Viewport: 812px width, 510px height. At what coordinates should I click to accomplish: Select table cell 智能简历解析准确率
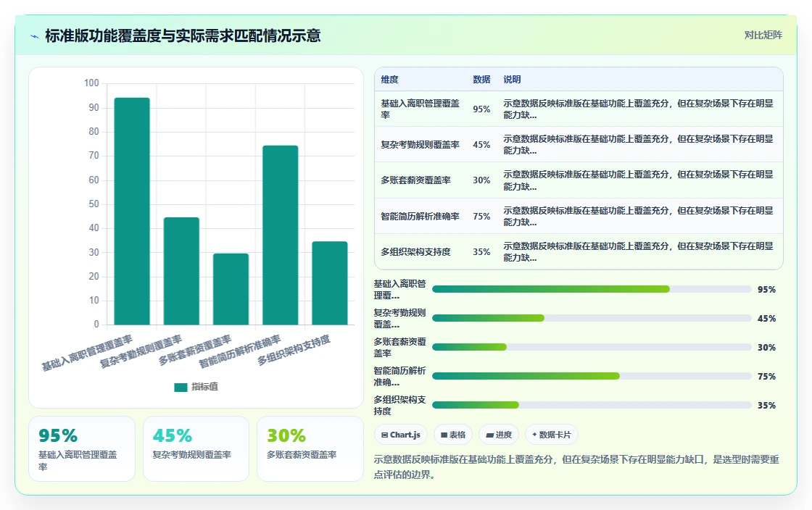coord(420,216)
